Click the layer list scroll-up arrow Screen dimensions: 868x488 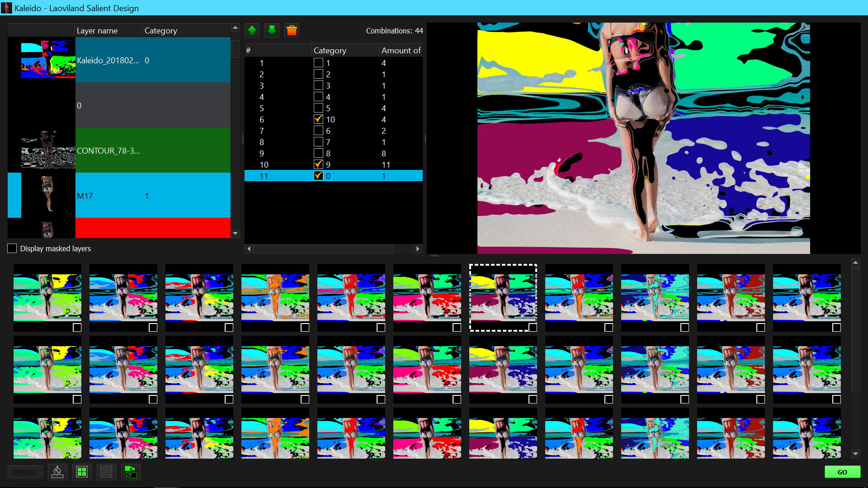[x=235, y=28]
